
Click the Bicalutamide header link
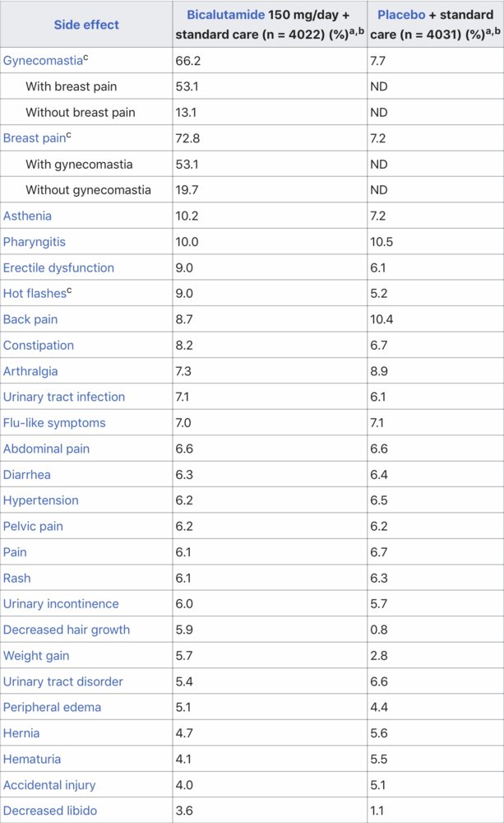226,16
